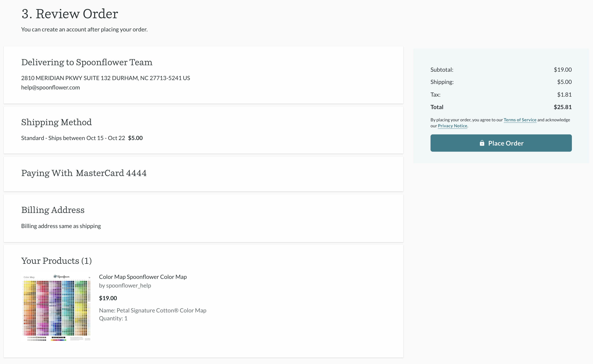Open the Terms of Service link
The image size is (593, 364).
tap(520, 120)
